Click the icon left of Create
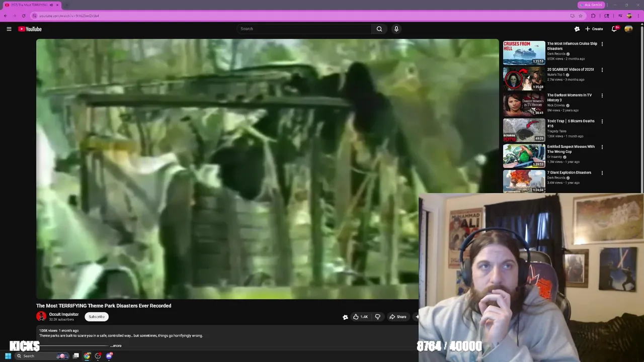 [577, 29]
